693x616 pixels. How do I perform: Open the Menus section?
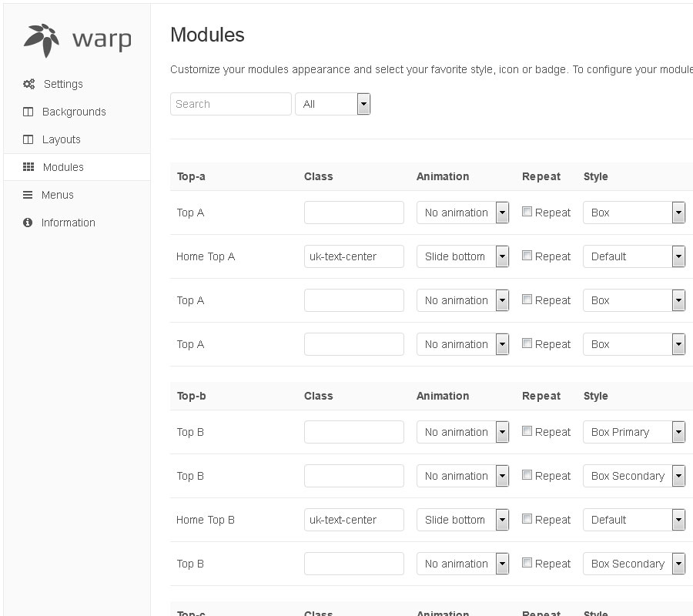(x=58, y=195)
